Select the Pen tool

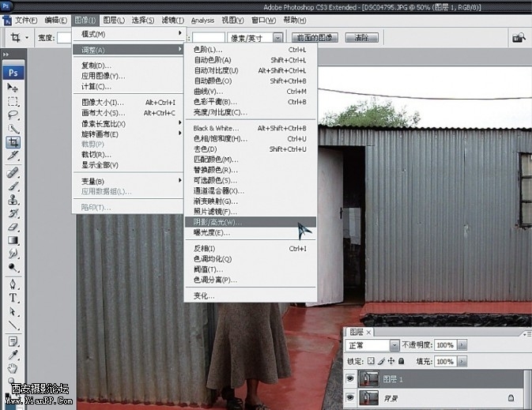point(13,283)
